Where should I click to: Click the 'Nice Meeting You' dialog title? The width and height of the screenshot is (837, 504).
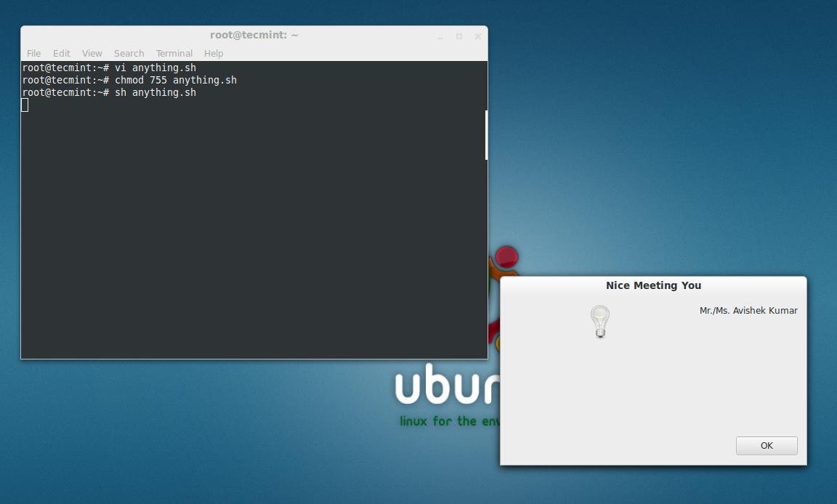coord(653,285)
